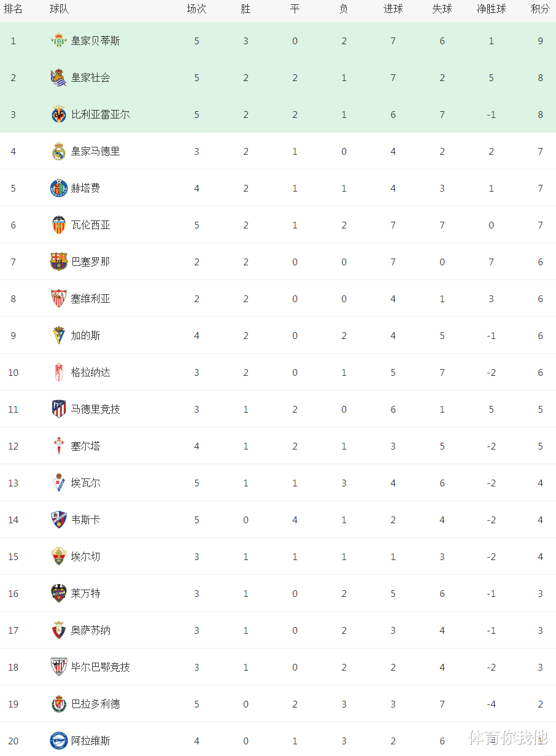Screen dimensions: 556x756
Task: Click the Levante crest icon
Action: click(59, 593)
